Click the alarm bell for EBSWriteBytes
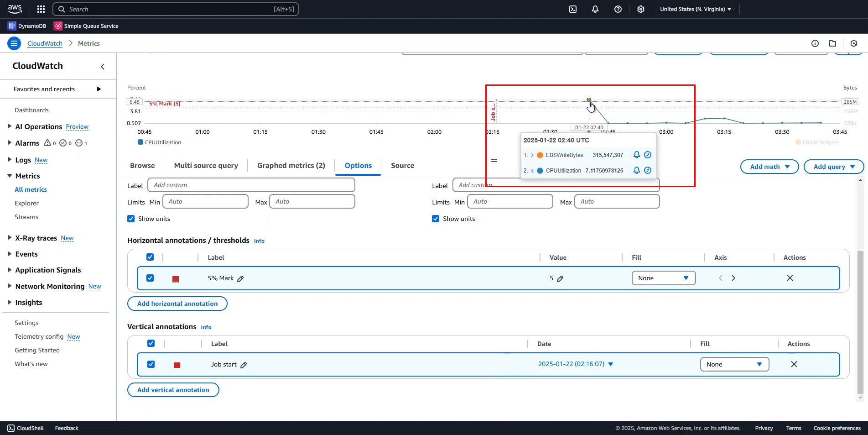 (636, 155)
